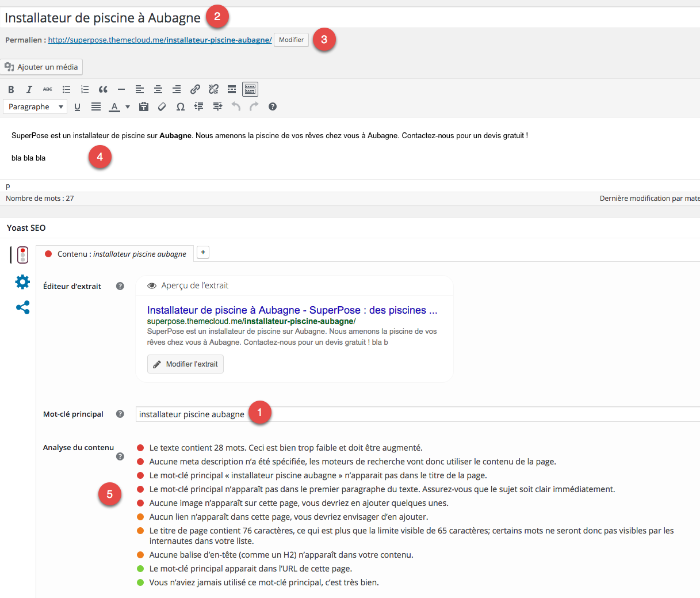700x598 pixels.
Task: Click 'Aucune balise d'en-tête' analysis line
Action: coord(281,555)
